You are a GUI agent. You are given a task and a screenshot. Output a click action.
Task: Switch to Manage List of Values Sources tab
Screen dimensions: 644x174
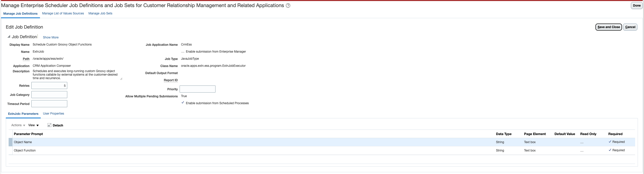(63, 13)
